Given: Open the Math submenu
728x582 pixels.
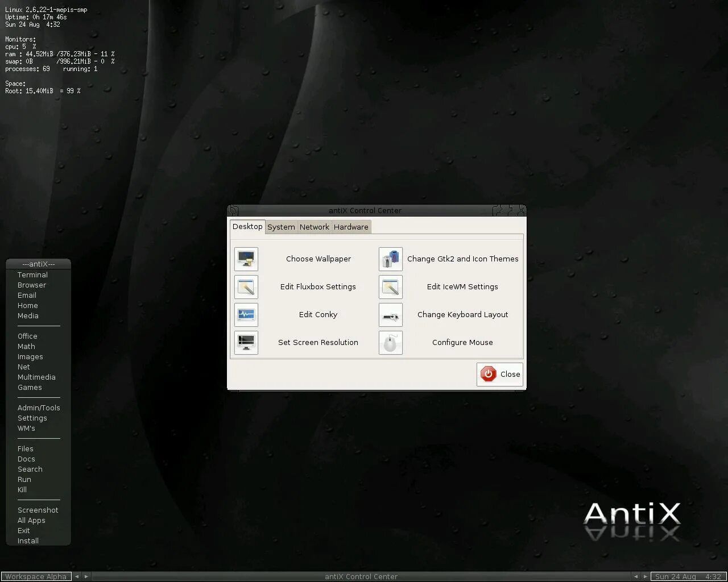Looking at the screenshot, I should [26, 347].
